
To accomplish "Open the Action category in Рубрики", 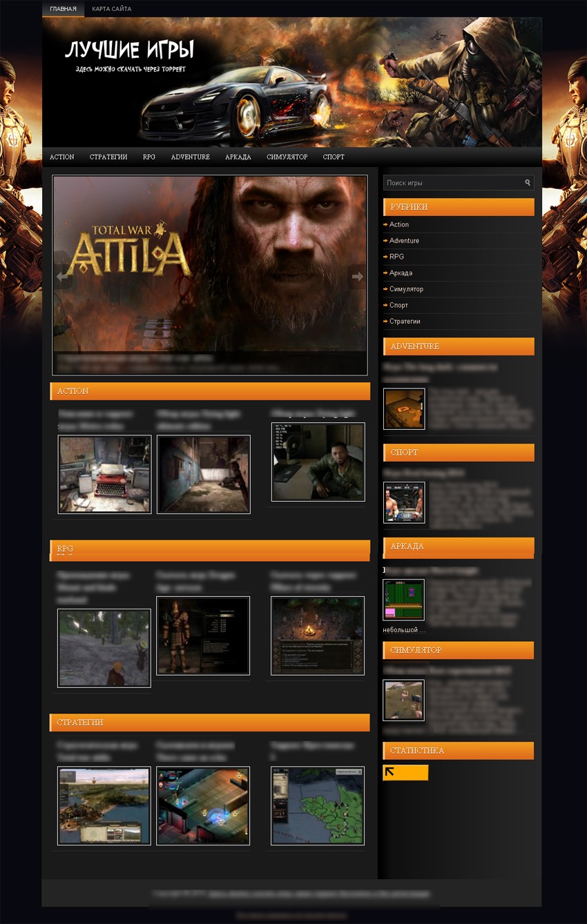I will pyautogui.click(x=399, y=224).
